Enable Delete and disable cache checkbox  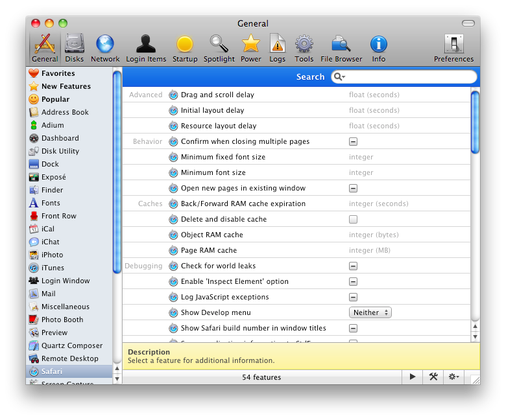353,220
